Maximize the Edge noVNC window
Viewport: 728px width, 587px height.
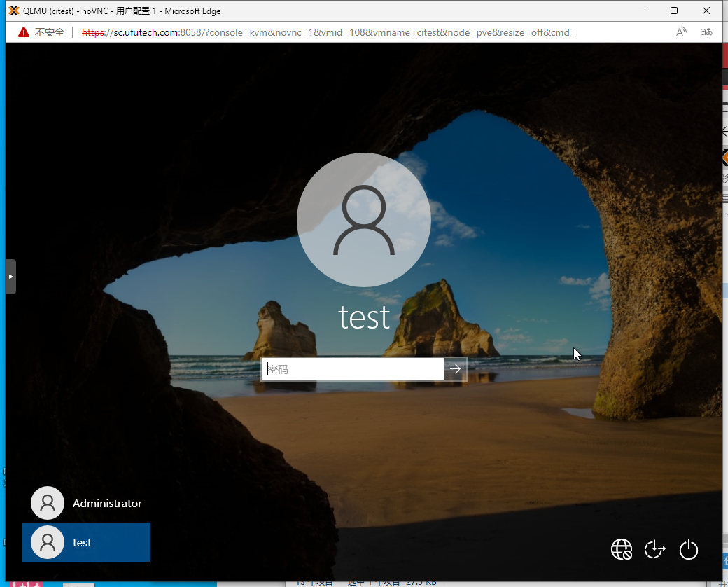click(674, 11)
